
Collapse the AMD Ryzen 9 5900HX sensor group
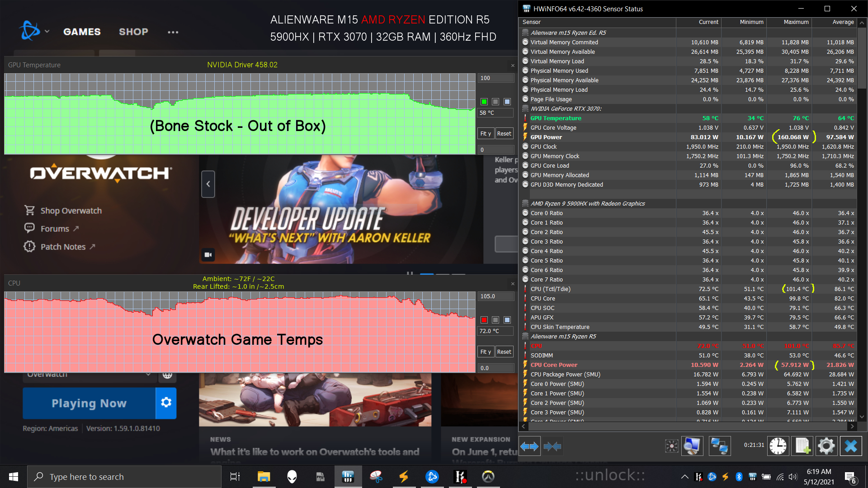pos(525,203)
